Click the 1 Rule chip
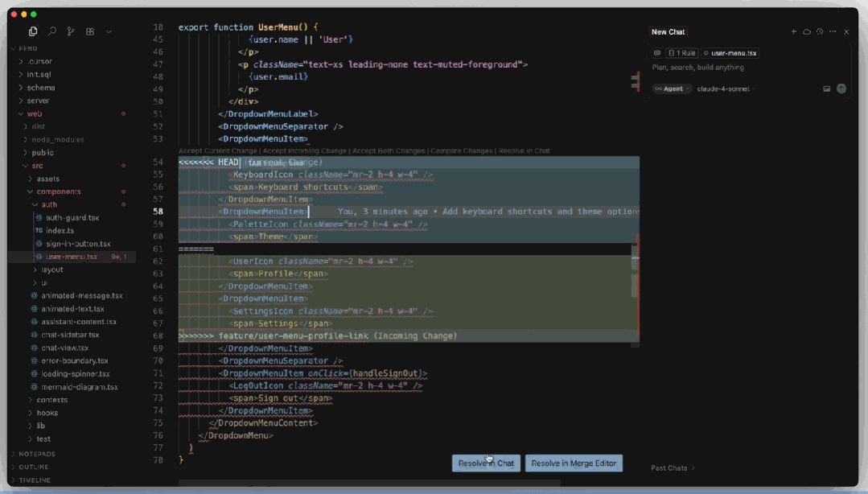 pos(681,53)
